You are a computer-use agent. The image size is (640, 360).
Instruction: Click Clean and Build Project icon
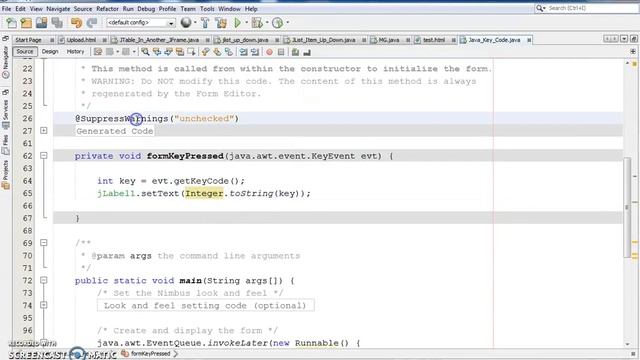coord(221,23)
